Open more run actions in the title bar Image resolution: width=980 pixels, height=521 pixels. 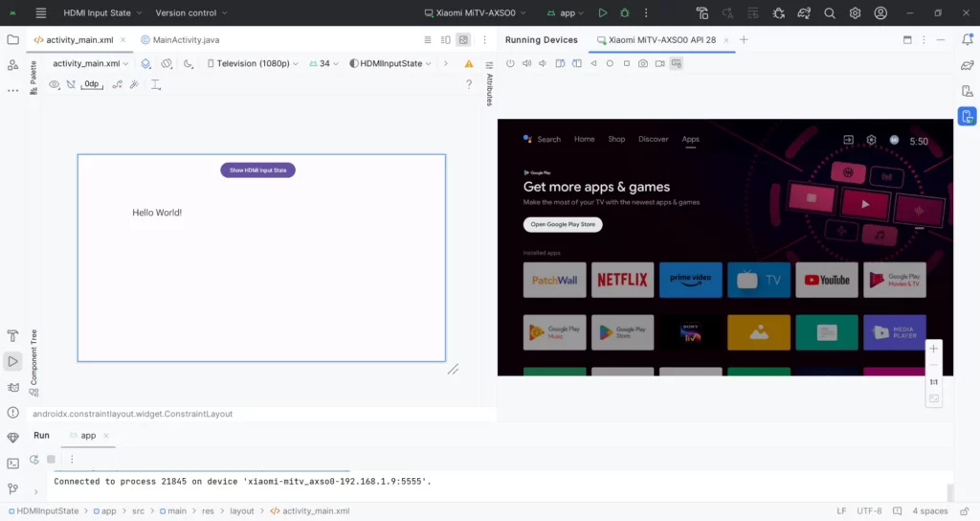(x=646, y=12)
